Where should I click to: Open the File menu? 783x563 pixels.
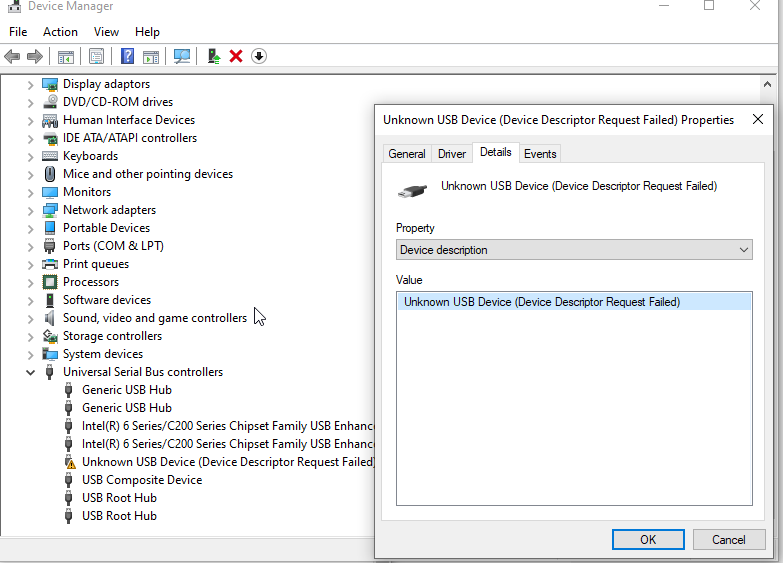pyautogui.click(x=18, y=32)
